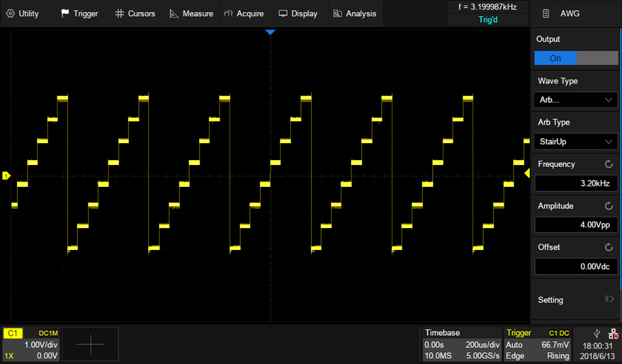
Task: Open the Display settings
Action: coord(298,13)
